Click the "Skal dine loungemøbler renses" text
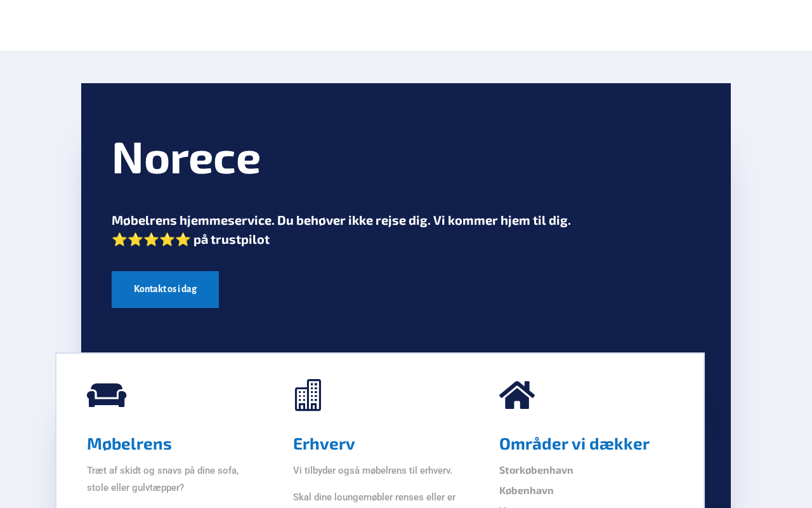The image size is (812, 508). [x=374, y=497]
